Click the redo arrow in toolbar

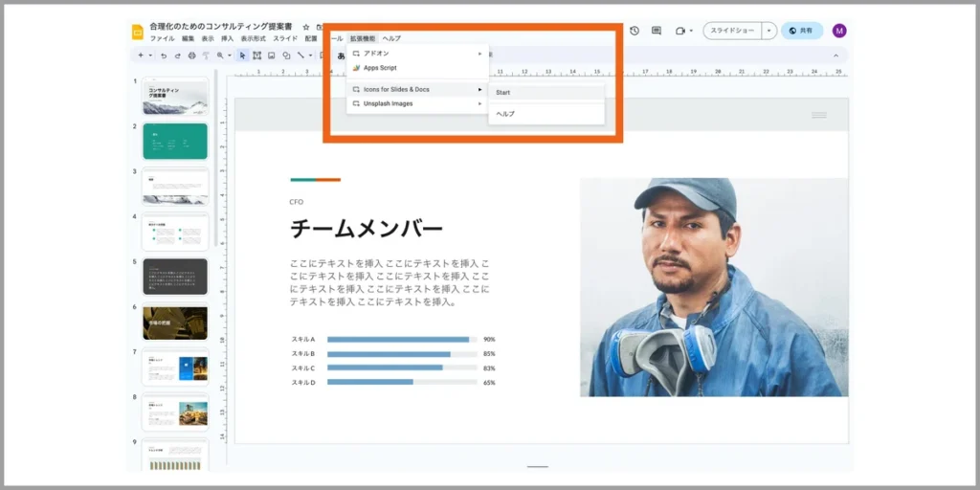pyautogui.click(x=177, y=56)
